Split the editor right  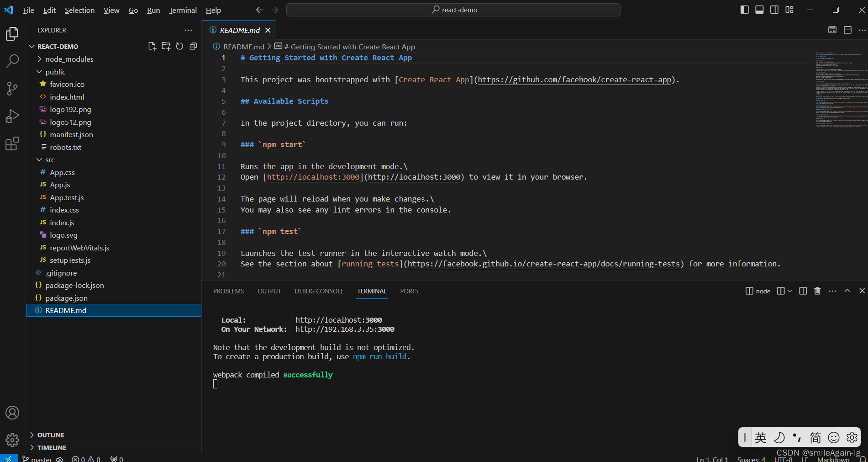pos(847,30)
